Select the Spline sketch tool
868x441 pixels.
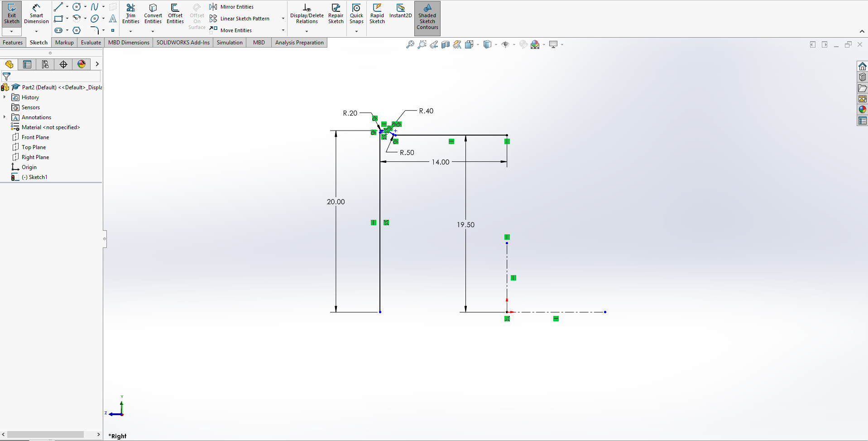[x=95, y=7]
